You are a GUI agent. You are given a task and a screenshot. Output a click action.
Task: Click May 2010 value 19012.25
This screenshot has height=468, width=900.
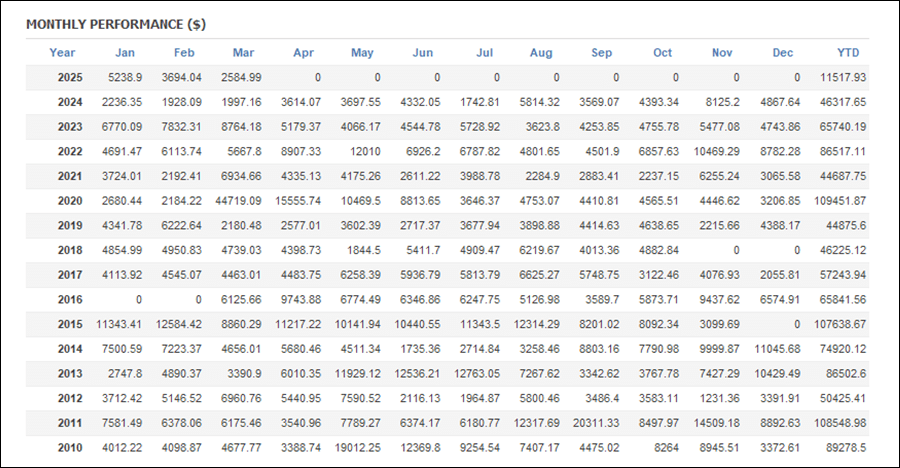(358, 448)
